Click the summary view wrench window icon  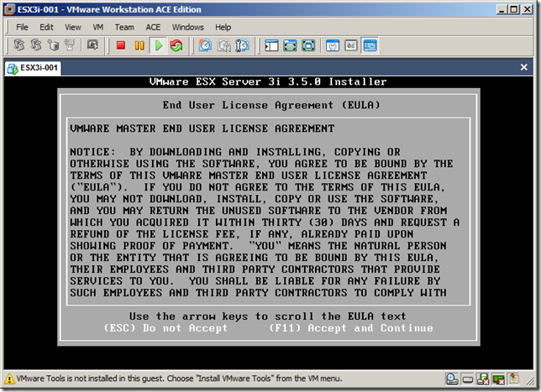(x=333, y=45)
